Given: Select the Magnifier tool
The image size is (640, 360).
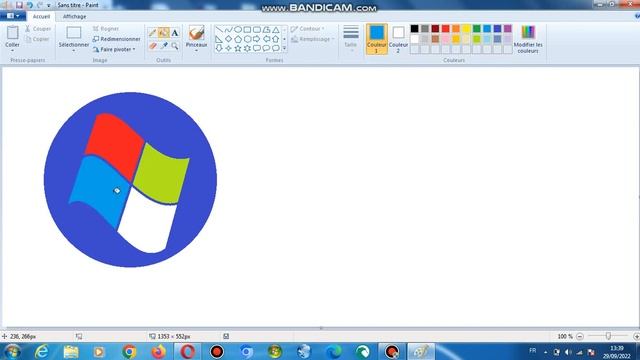Looking at the screenshot, I should coord(175,45).
